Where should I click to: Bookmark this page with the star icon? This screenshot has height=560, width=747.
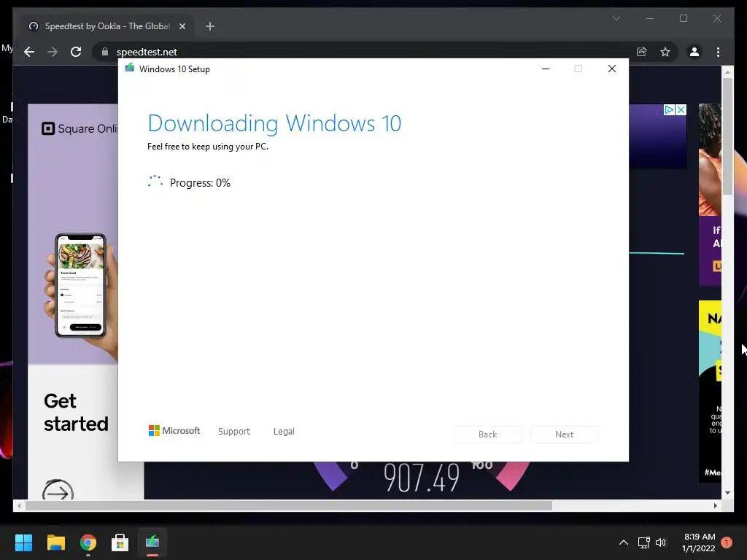pyautogui.click(x=665, y=52)
